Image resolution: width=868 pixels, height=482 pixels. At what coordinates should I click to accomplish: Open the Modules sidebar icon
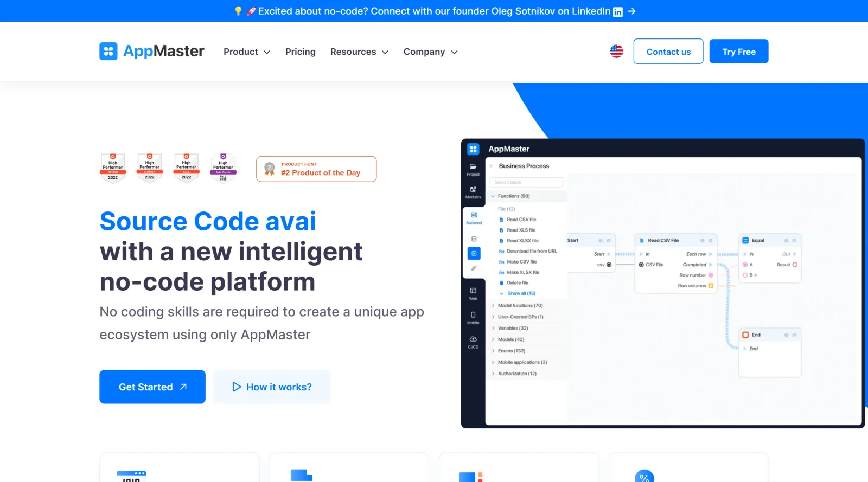[473, 192]
